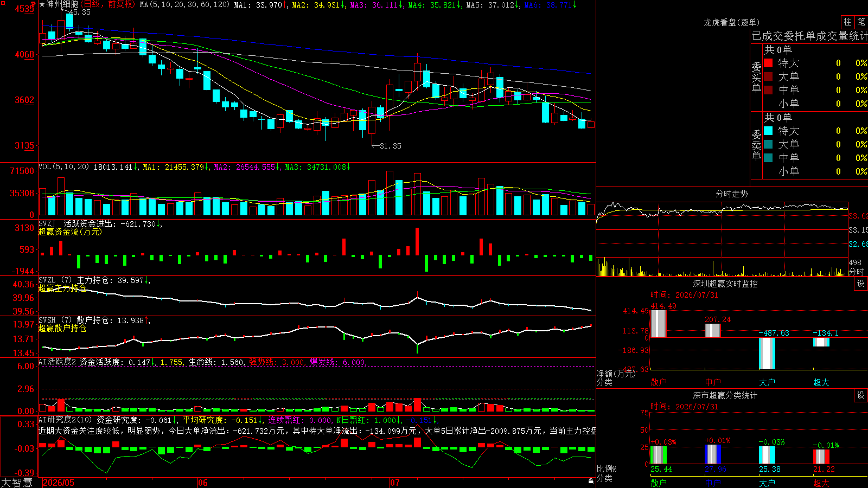Click the (日线, 前复权) period label

[108, 4]
